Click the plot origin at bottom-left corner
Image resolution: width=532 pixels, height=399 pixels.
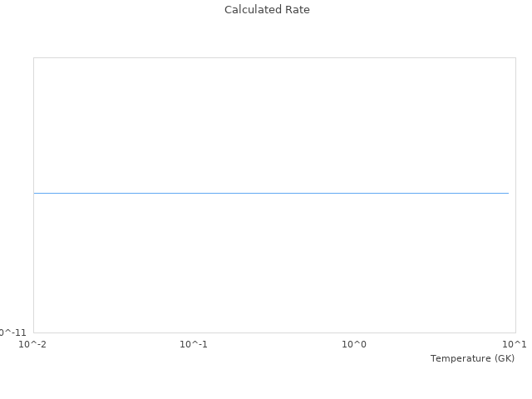33,332
